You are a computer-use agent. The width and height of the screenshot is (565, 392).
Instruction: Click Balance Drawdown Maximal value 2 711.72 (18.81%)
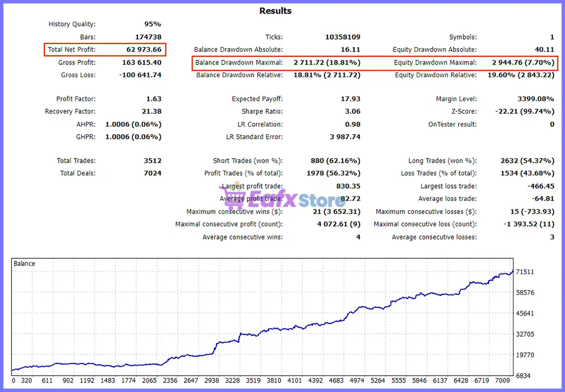click(327, 63)
